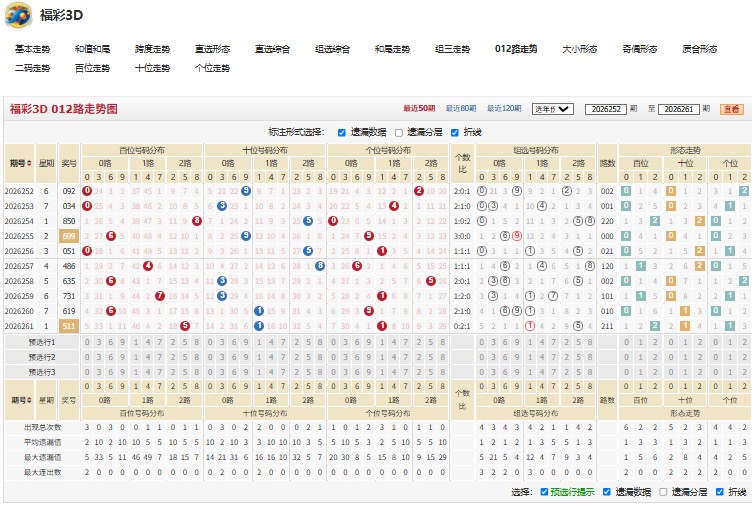This screenshot has width=752, height=506.
Task: Open 个位走势 navigation tab
Action: point(212,68)
